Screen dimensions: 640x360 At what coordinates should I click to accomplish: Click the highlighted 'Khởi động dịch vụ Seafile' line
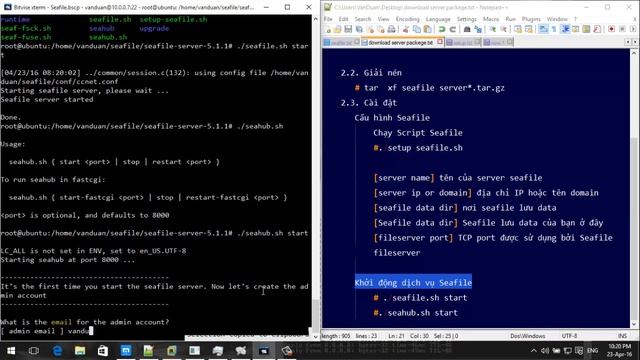413,282
